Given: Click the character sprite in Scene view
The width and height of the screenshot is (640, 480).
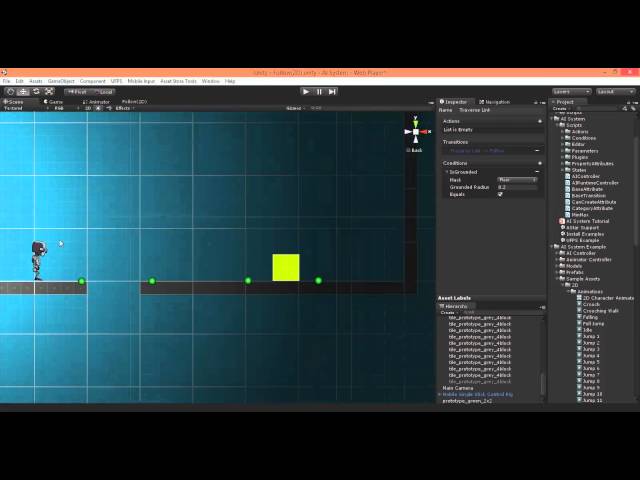Looking at the screenshot, I should [x=38, y=260].
